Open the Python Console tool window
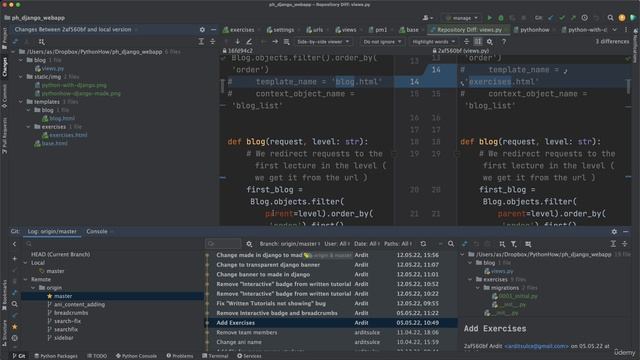 136,356
